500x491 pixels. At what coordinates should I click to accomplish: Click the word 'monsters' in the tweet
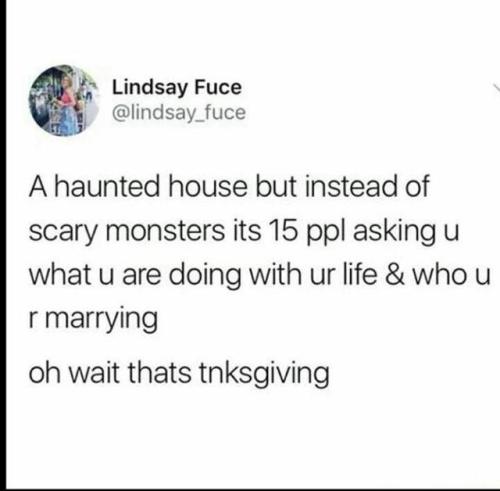coord(165,231)
